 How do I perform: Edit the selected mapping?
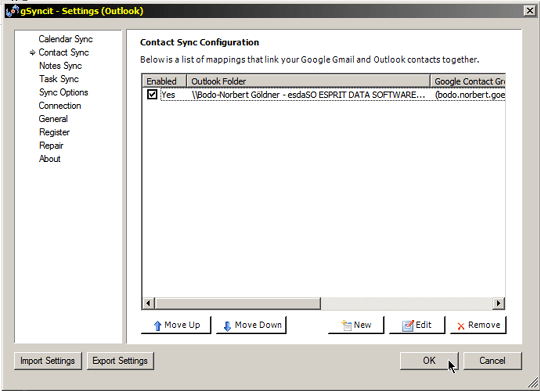(417, 325)
